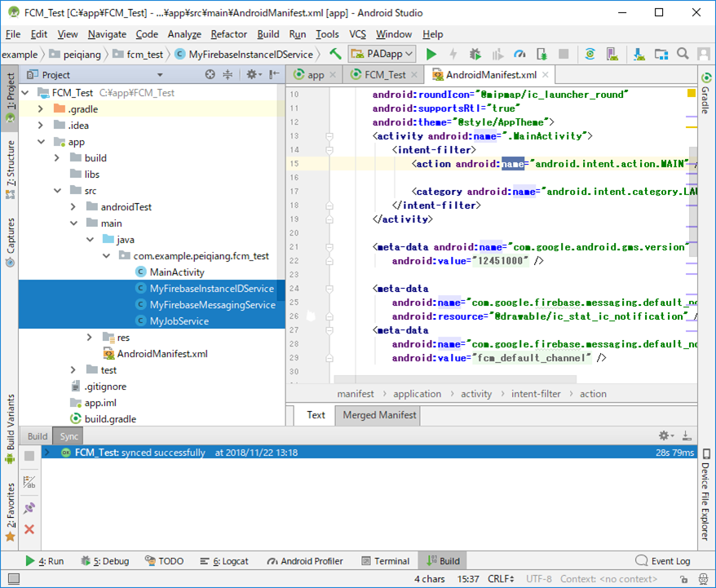The width and height of the screenshot is (716, 588).
Task: Switch to the Sync tab in Build panel
Action: [x=69, y=436]
